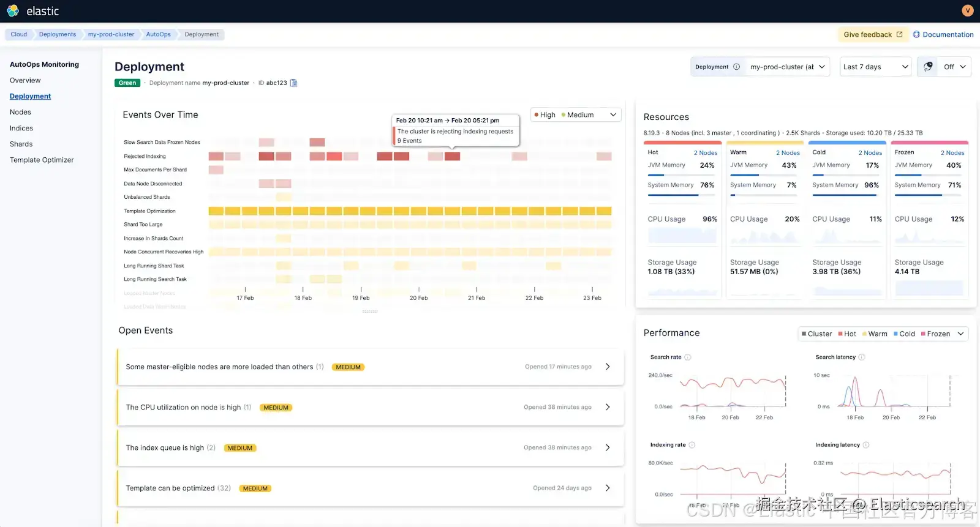Open the refresh Off dropdown

tap(954, 67)
